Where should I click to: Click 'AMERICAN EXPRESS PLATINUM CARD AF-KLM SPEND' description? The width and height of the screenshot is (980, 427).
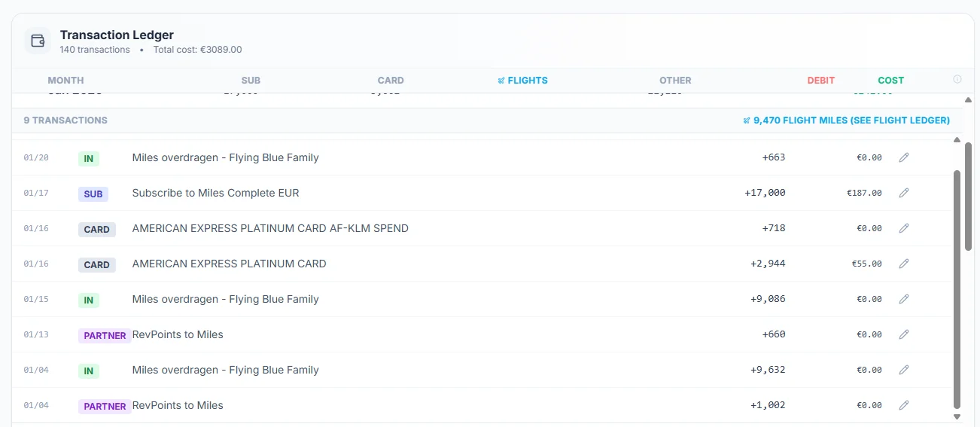pyautogui.click(x=270, y=228)
